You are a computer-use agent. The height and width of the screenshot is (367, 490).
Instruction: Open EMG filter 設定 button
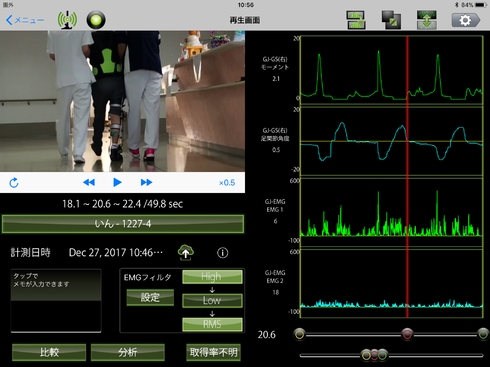click(150, 297)
